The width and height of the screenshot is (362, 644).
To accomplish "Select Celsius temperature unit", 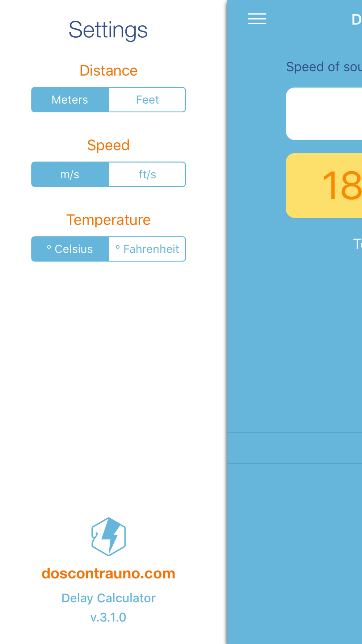I will pyautogui.click(x=70, y=249).
